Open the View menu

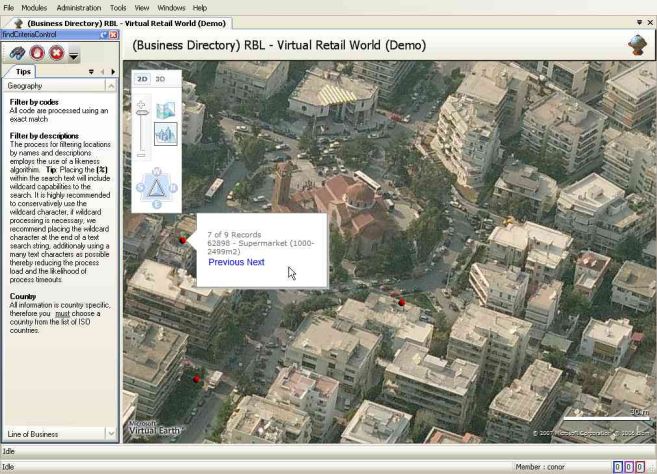[x=142, y=8]
